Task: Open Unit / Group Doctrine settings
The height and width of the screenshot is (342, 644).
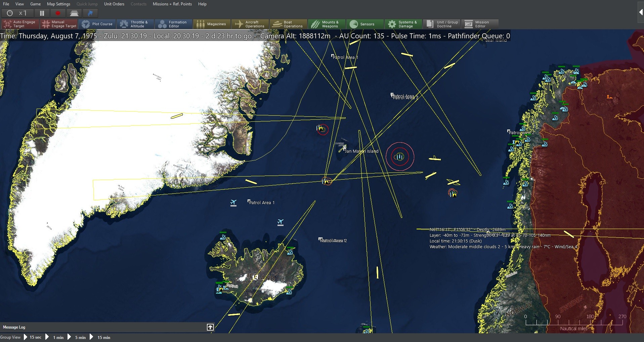Action: (x=441, y=24)
